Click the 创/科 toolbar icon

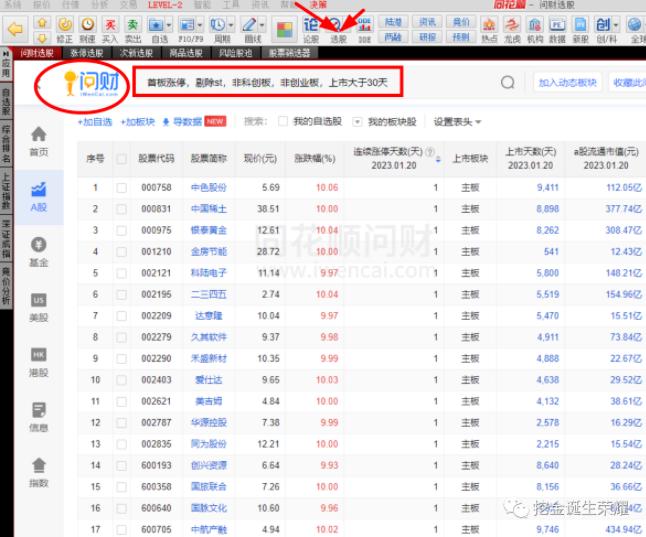(603, 25)
